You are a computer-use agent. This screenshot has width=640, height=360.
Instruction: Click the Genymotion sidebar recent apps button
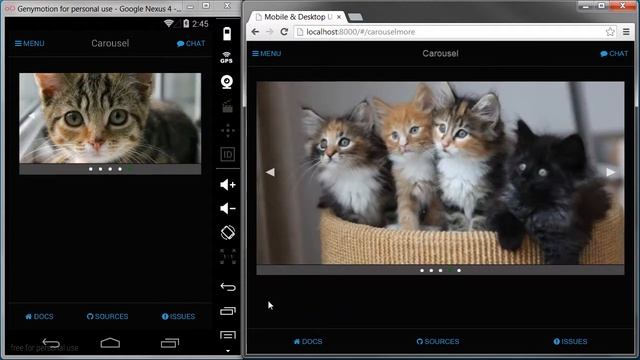[x=228, y=311]
